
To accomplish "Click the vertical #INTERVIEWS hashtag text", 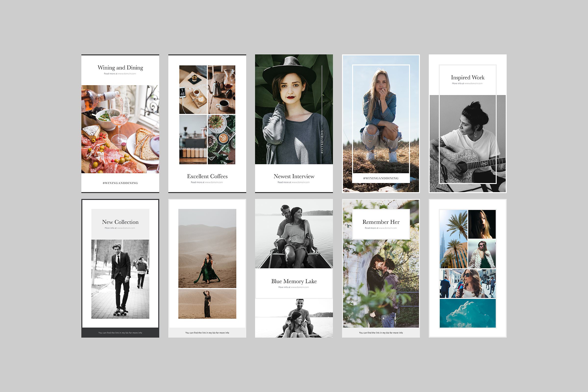I will coord(322,142).
